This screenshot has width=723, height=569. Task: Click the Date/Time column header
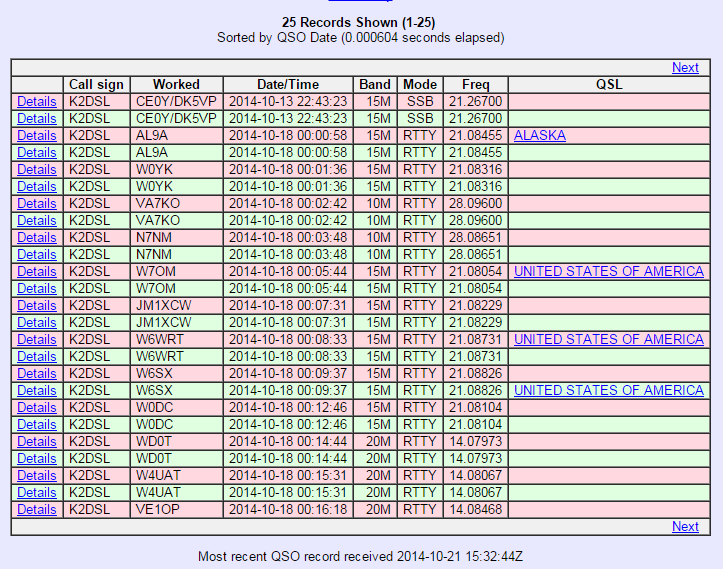(x=288, y=84)
